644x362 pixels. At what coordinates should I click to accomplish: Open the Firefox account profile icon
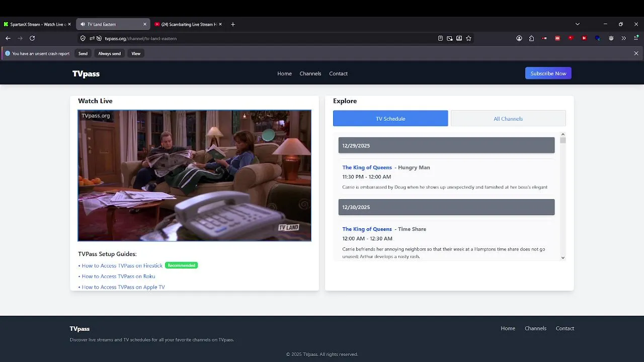(519, 38)
